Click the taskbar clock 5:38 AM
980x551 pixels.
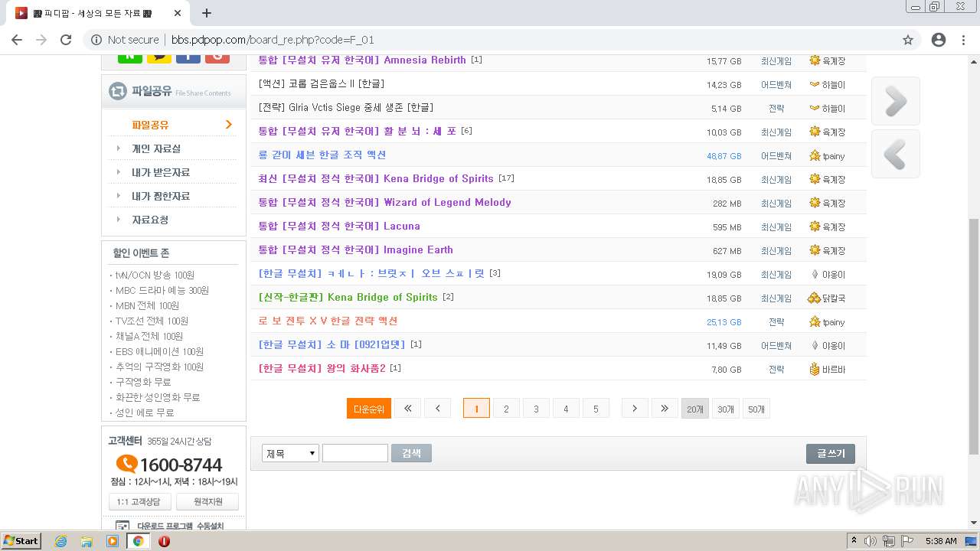point(941,541)
